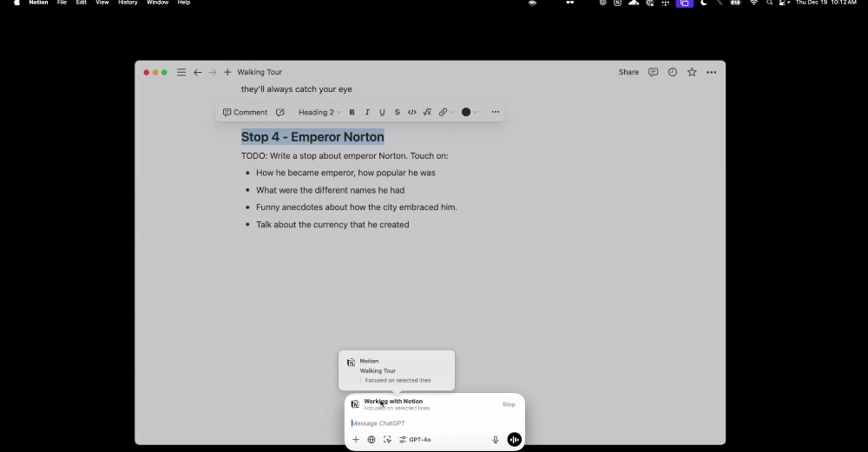Click the Stop button in ChatGPT overlay
The width and height of the screenshot is (868, 452).
pos(508,404)
